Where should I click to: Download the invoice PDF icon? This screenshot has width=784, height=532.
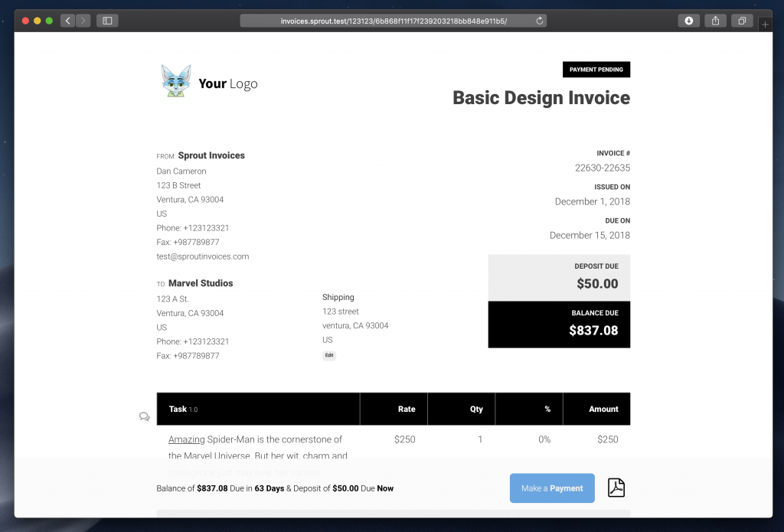pyautogui.click(x=616, y=488)
